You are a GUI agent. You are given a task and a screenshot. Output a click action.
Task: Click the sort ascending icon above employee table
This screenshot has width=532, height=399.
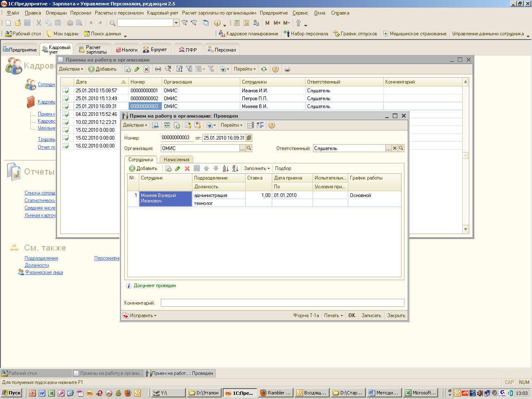pyautogui.click(x=225, y=168)
